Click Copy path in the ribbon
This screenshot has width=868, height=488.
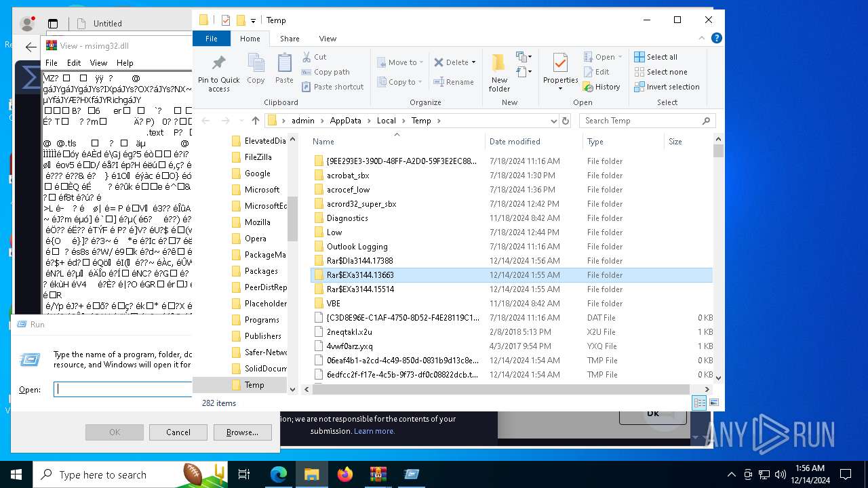click(325, 72)
